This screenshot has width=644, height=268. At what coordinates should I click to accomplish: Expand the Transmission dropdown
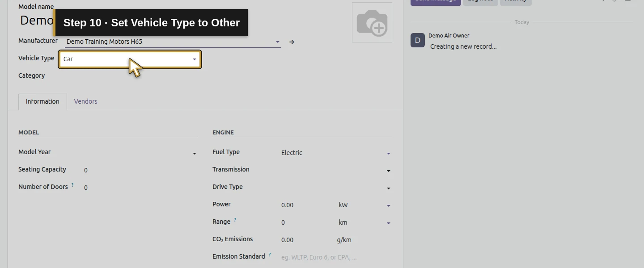click(336, 170)
